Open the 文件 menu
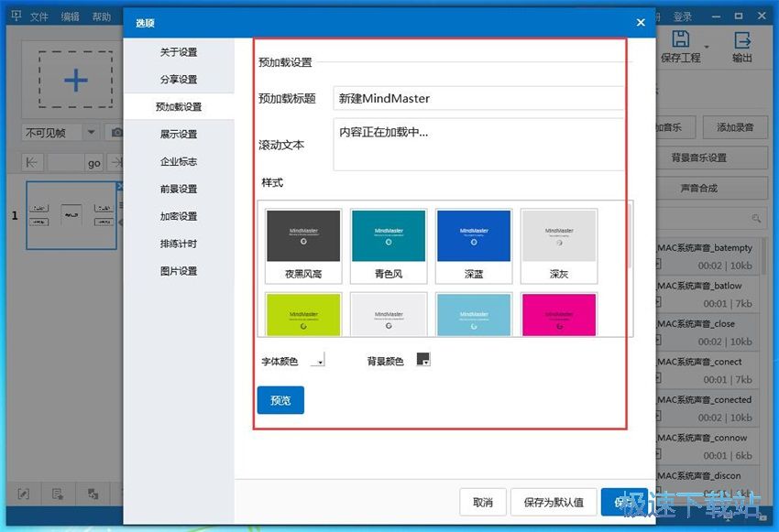The height and width of the screenshot is (532, 779). click(x=39, y=16)
